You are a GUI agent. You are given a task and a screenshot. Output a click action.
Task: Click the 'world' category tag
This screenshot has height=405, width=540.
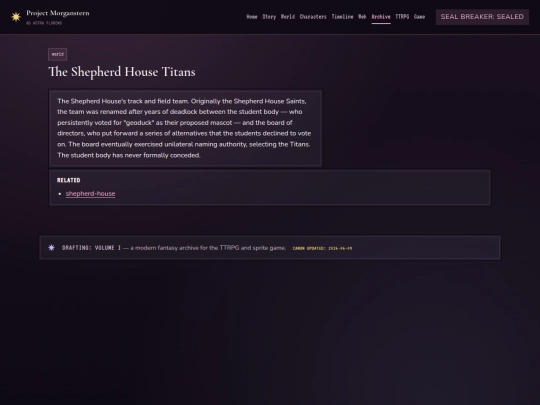[58, 54]
